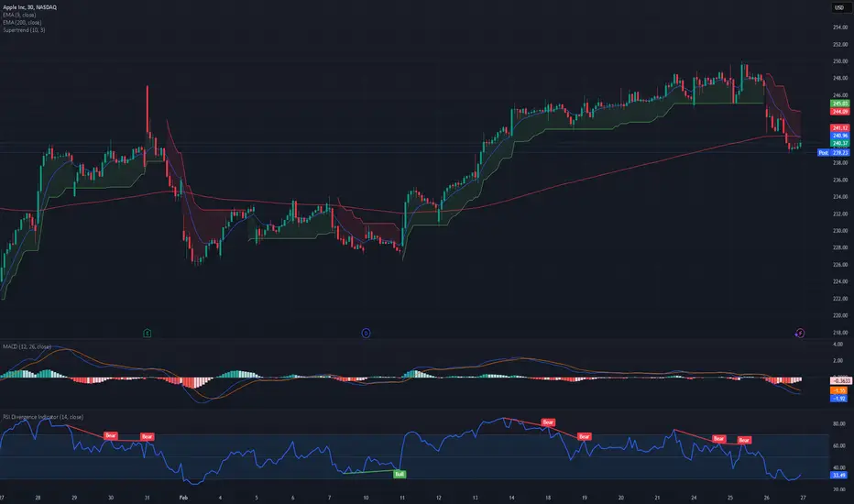This screenshot has width=854, height=504.
Task: Select the MACD (12, 26, close) legend
Action: tap(27, 346)
